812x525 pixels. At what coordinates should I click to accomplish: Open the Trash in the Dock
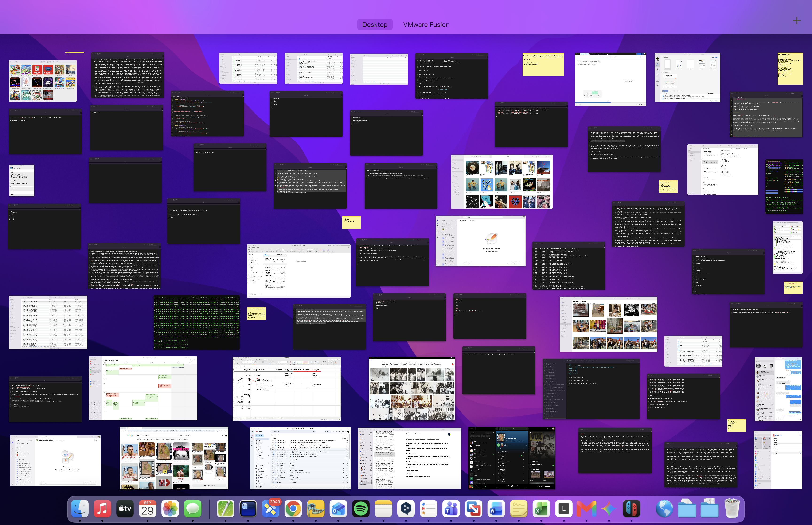732,508
